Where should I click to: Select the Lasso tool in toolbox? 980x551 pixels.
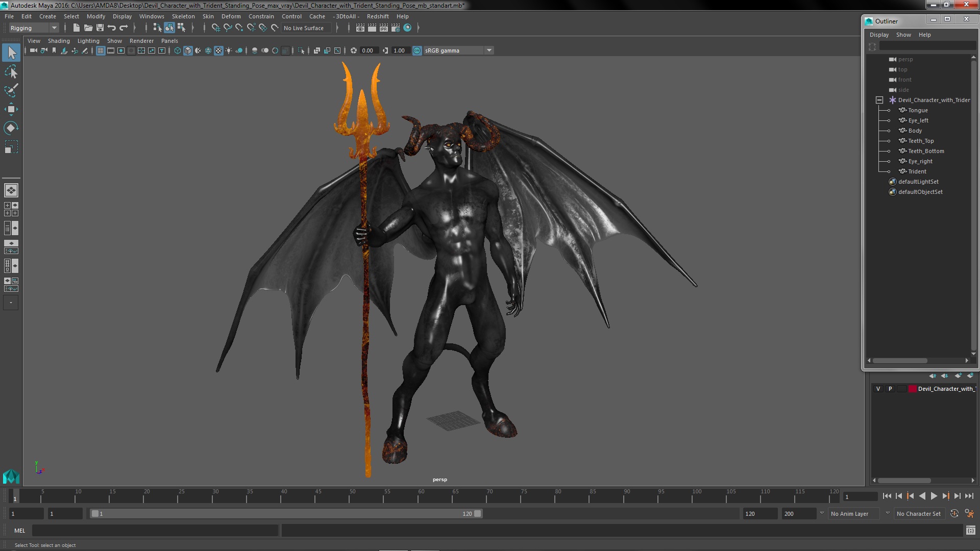[x=11, y=72]
